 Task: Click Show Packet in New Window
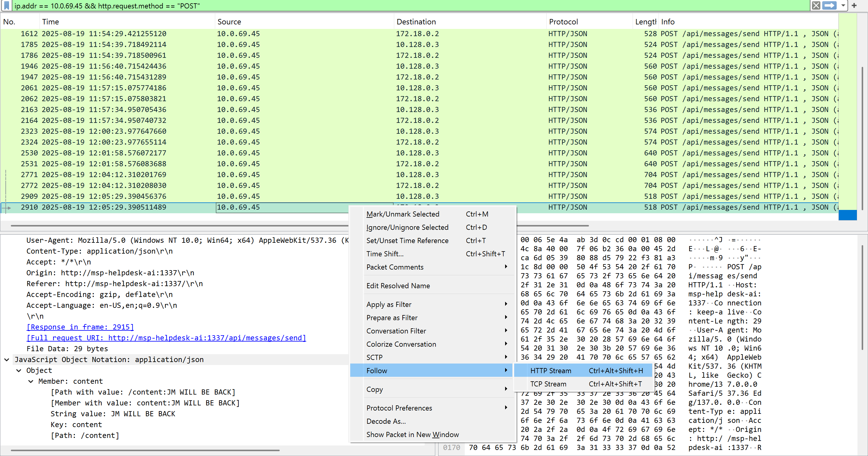[412, 434]
